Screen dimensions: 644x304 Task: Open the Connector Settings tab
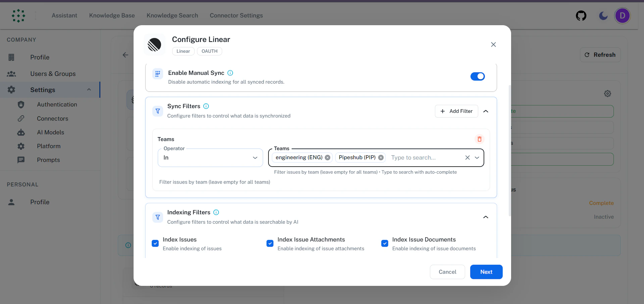pyautogui.click(x=236, y=15)
